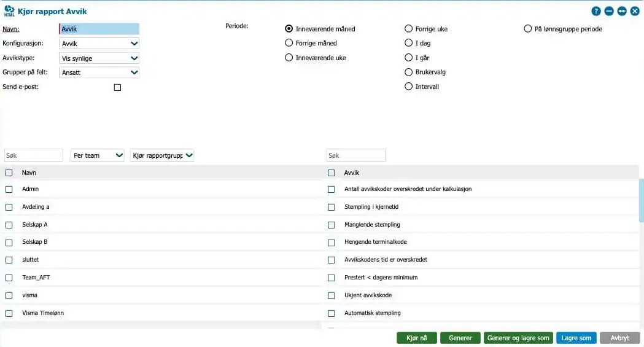This screenshot has height=347, width=644.
Task: Check Prestert < dagens minimum checkbox
Action: click(332, 278)
